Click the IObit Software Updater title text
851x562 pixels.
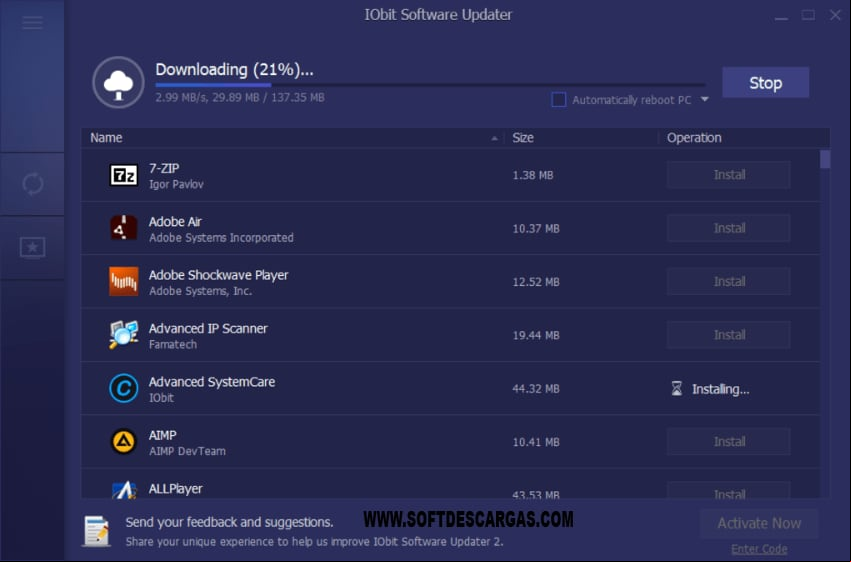(x=437, y=15)
